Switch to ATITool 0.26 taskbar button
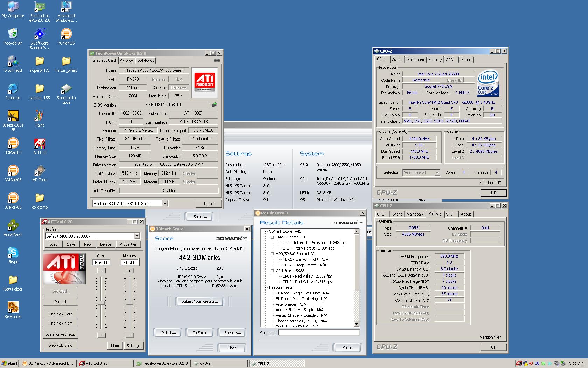The width and height of the screenshot is (588, 368). [x=105, y=363]
